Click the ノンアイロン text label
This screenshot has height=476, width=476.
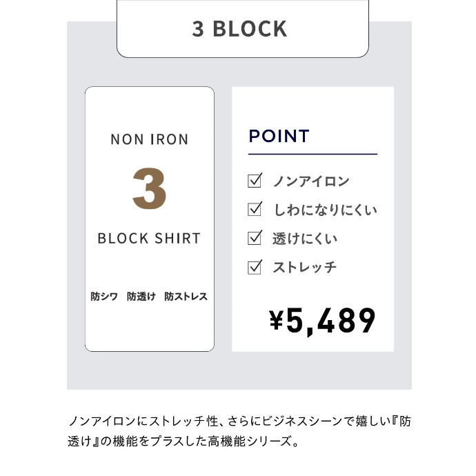click(x=311, y=181)
